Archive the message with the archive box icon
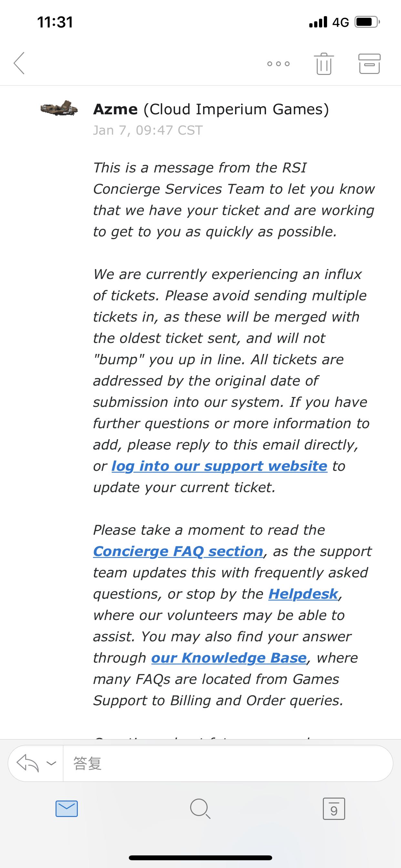Screen dimensions: 401x868 [x=369, y=64]
